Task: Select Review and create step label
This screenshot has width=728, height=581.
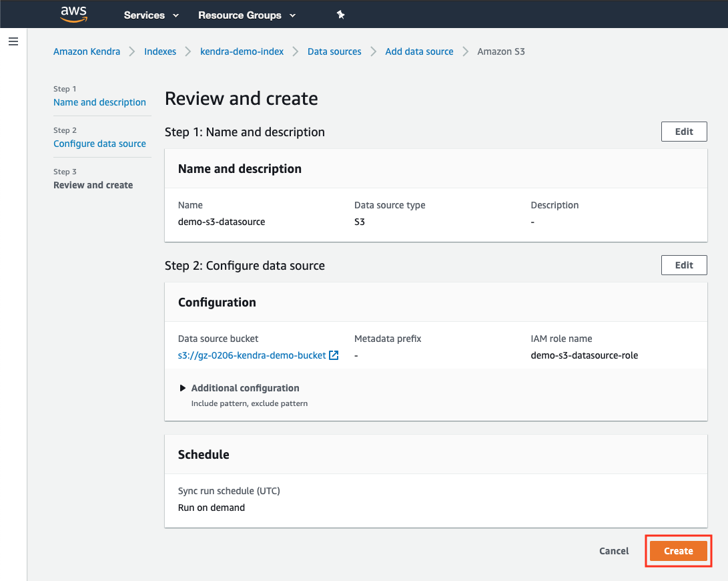Action: 93,185
